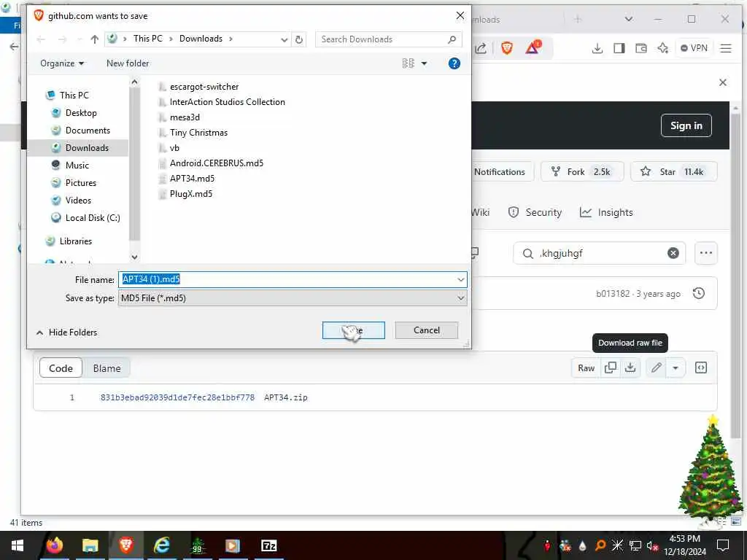
Task: Open the Save as type dropdown
Action: point(460,298)
